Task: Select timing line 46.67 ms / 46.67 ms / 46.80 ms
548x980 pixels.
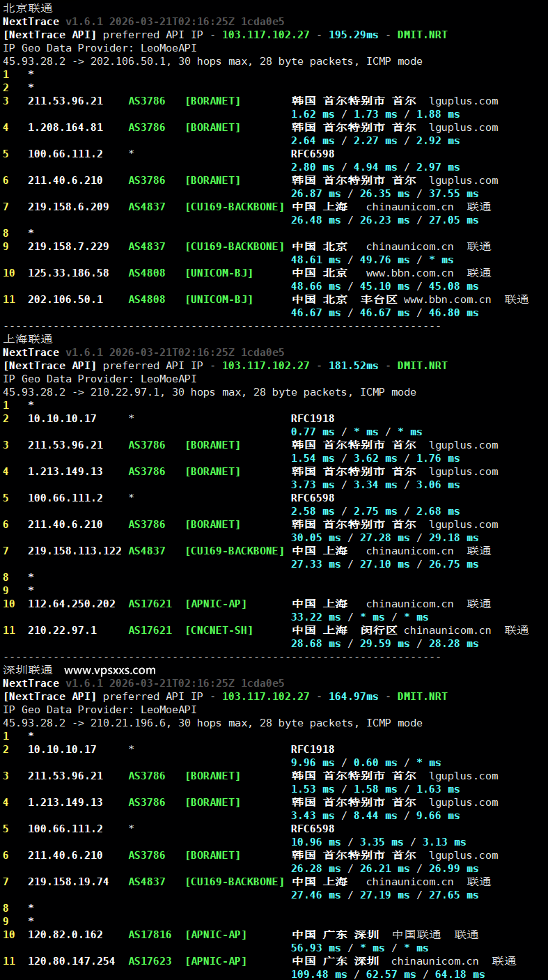Action: 385,313
